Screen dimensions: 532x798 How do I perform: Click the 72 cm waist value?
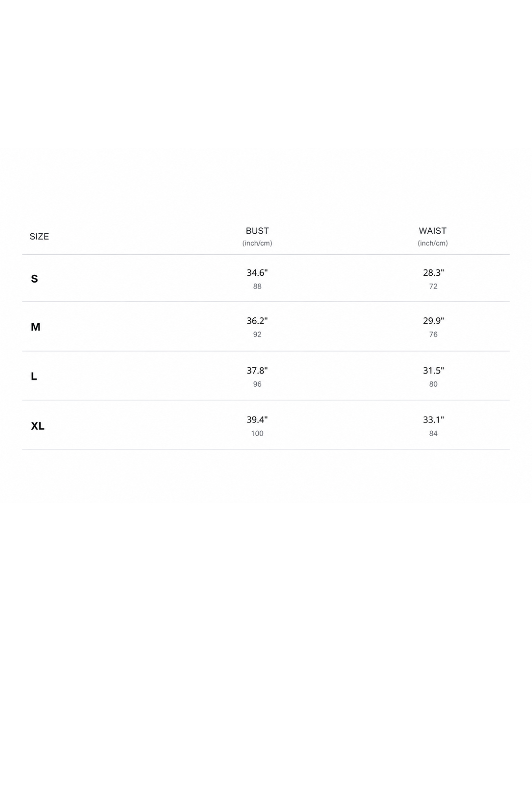tap(433, 287)
